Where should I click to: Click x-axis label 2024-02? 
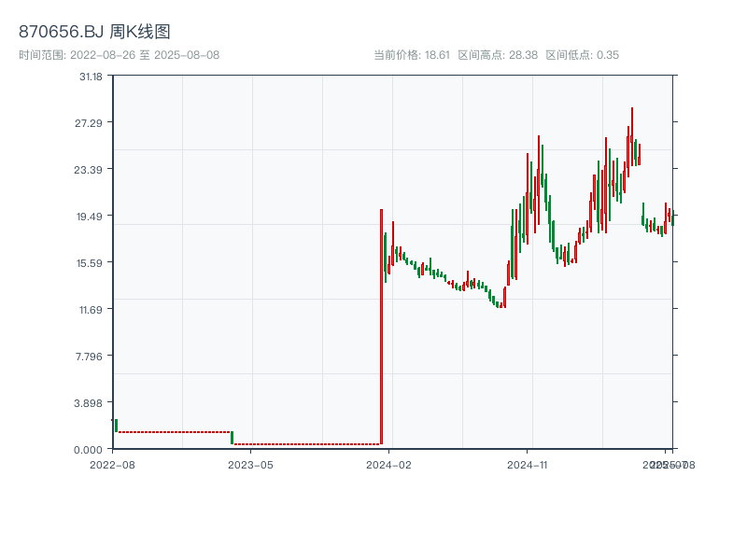(388, 465)
